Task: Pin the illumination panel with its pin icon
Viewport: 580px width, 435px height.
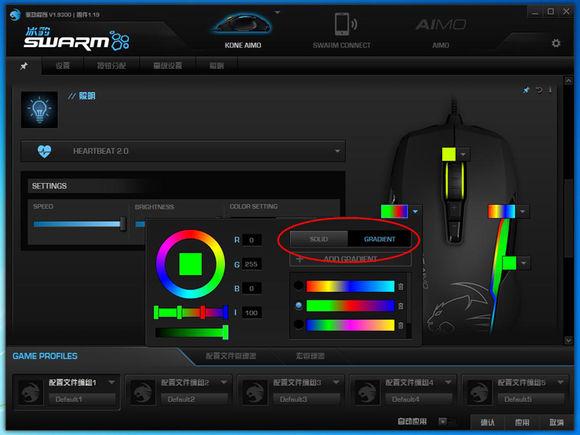Action: click(x=526, y=90)
